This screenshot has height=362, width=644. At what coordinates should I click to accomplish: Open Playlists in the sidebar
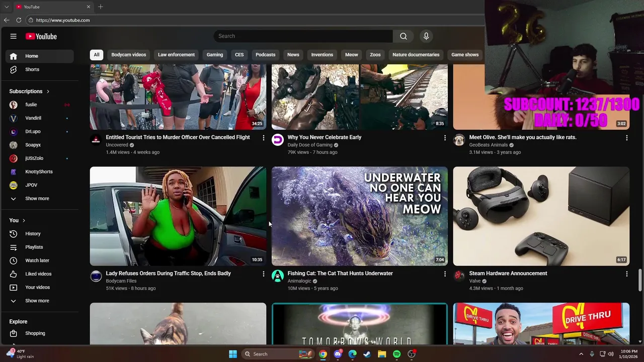click(x=39, y=247)
